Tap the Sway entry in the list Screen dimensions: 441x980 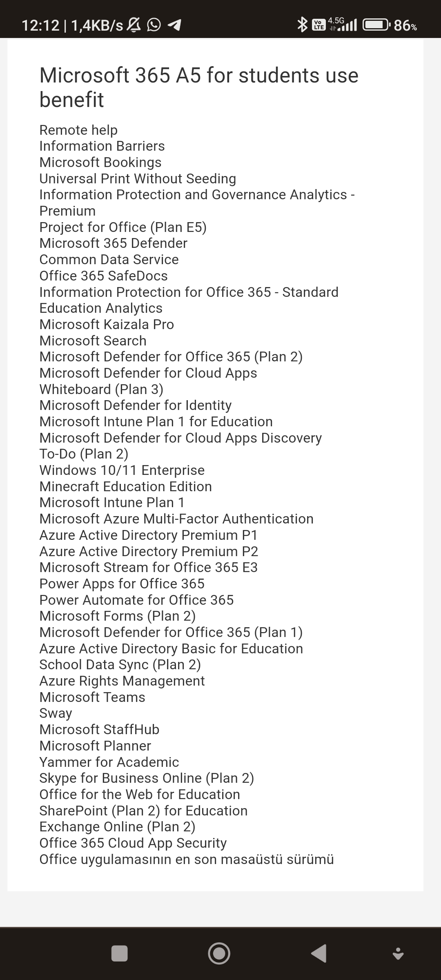(x=56, y=713)
